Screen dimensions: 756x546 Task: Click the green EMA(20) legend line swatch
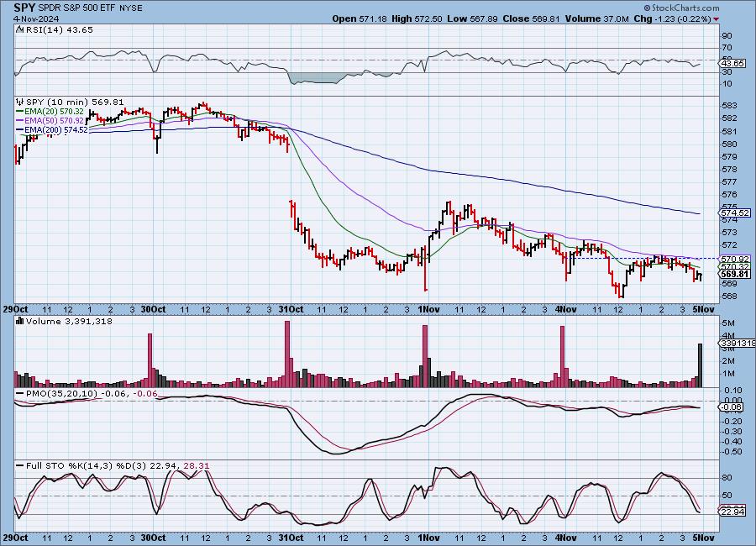click(x=20, y=112)
